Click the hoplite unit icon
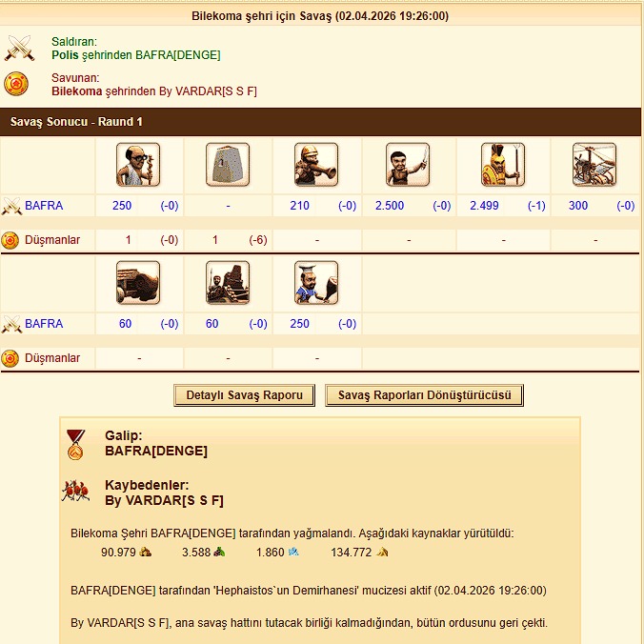 [503, 165]
